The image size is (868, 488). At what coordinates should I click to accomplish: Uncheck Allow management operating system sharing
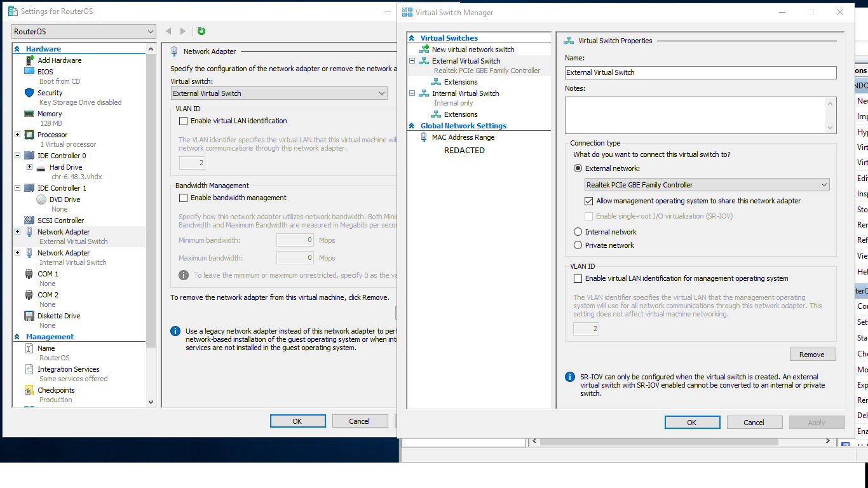[588, 201]
